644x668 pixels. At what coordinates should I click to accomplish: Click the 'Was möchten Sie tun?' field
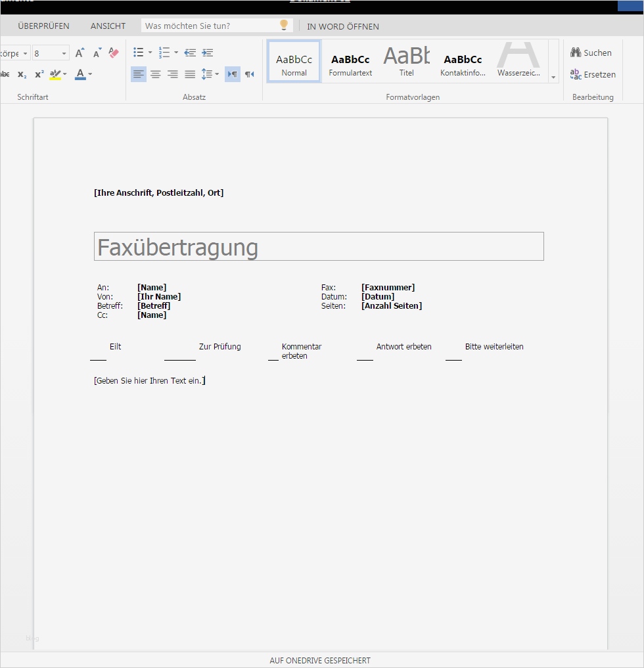pos(217,25)
